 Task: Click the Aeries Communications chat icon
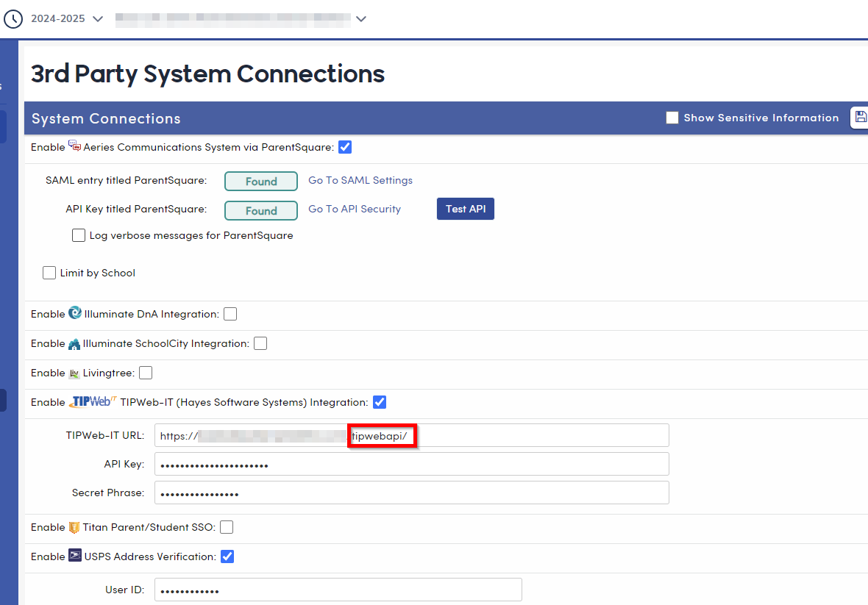point(74,146)
